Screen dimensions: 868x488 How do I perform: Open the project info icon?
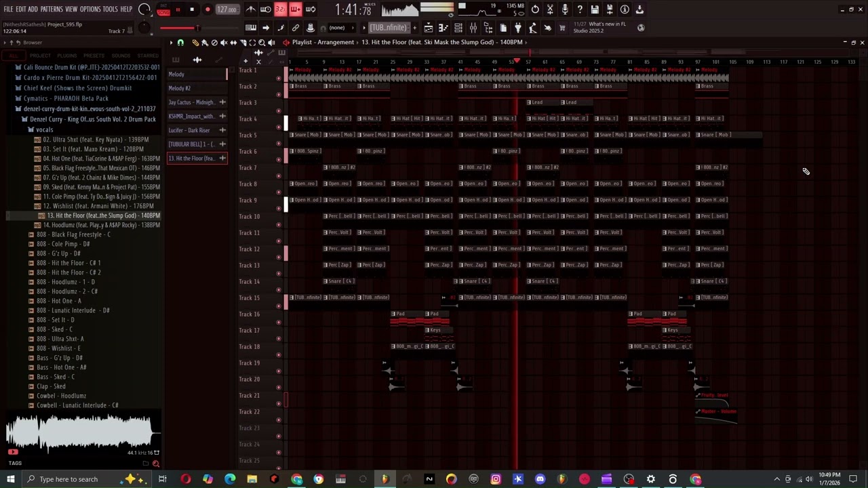pyautogui.click(x=625, y=9)
